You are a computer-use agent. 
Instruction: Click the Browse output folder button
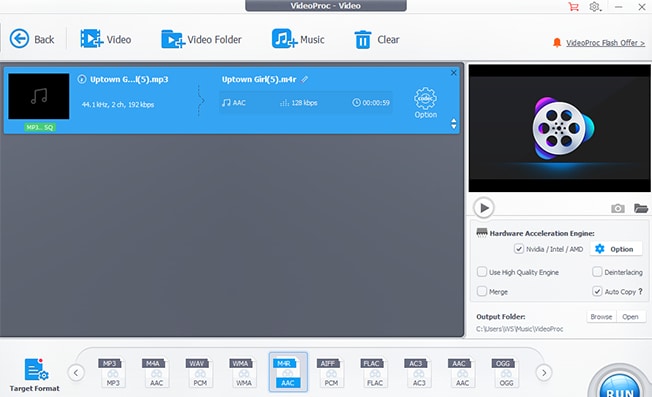pyautogui.click(x=601, y=316)
